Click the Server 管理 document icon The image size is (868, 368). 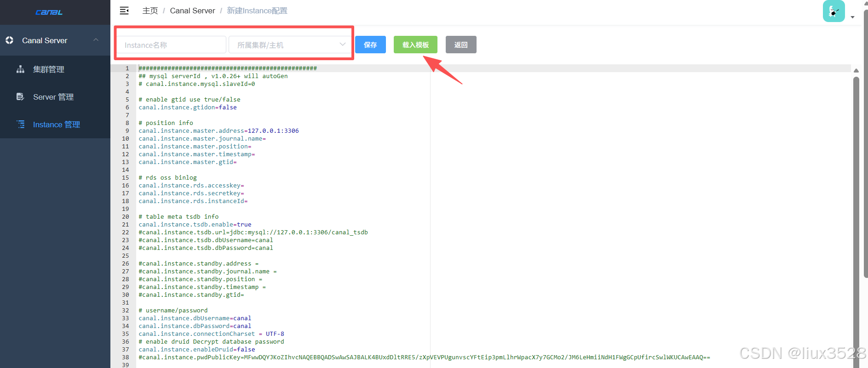coord(20,97)
